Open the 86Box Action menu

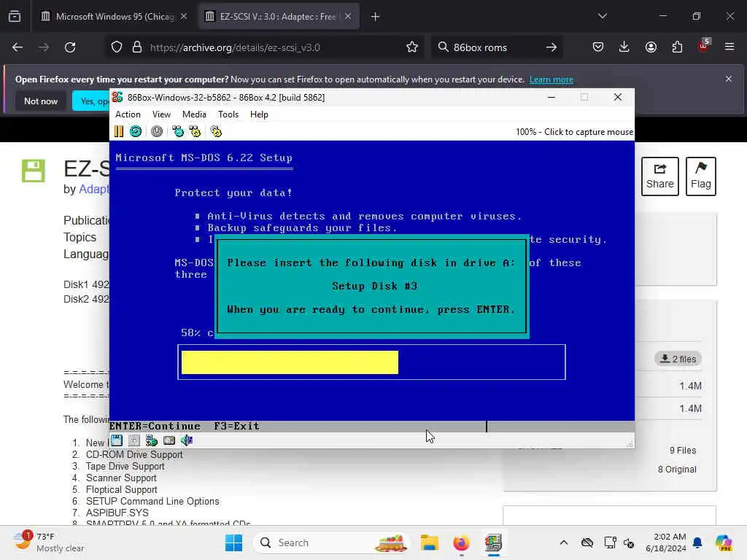coord(128,114)
